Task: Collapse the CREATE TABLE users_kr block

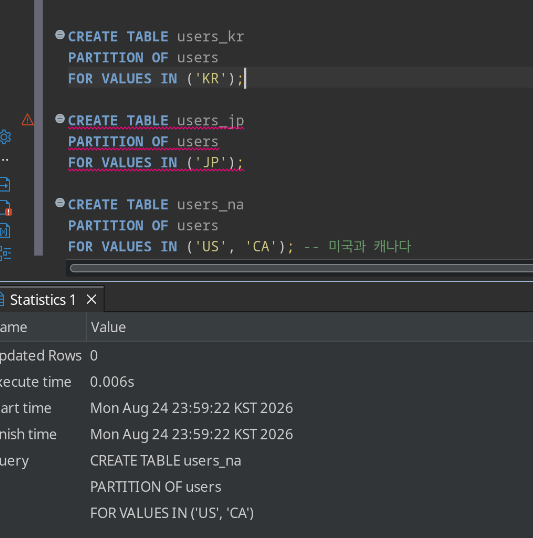Action: point(60,35)
